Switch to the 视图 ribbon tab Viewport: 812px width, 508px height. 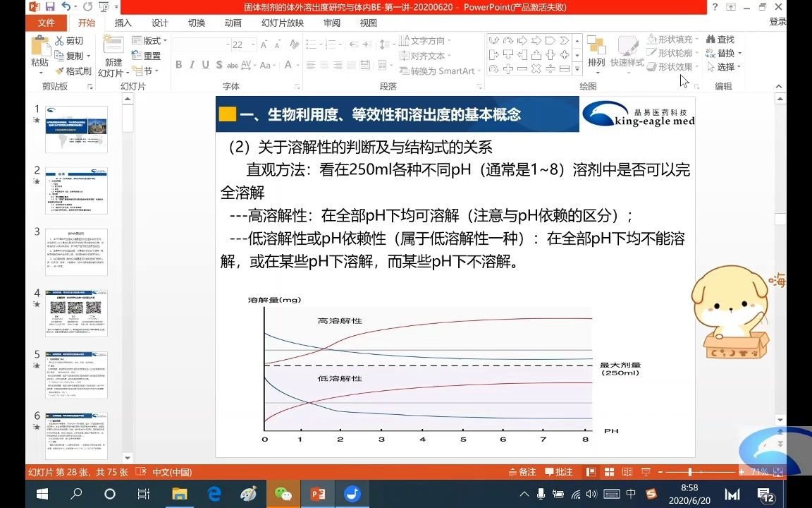pos(368,23)
